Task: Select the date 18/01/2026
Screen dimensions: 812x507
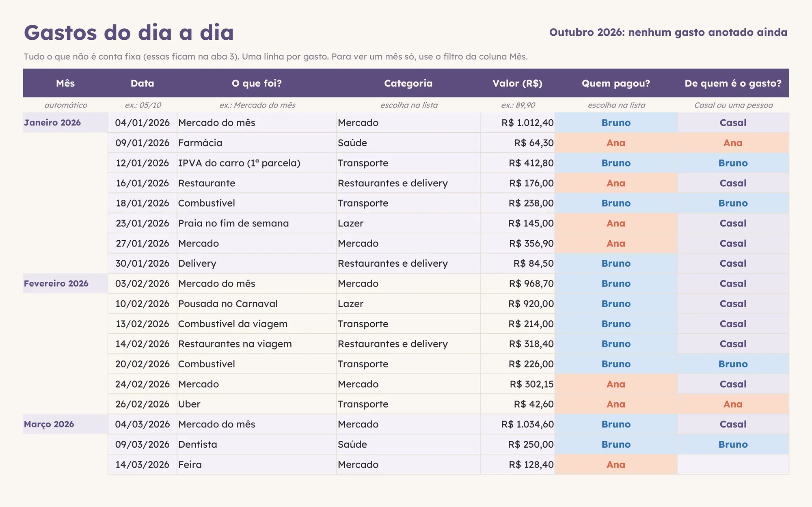Action: 143,203
